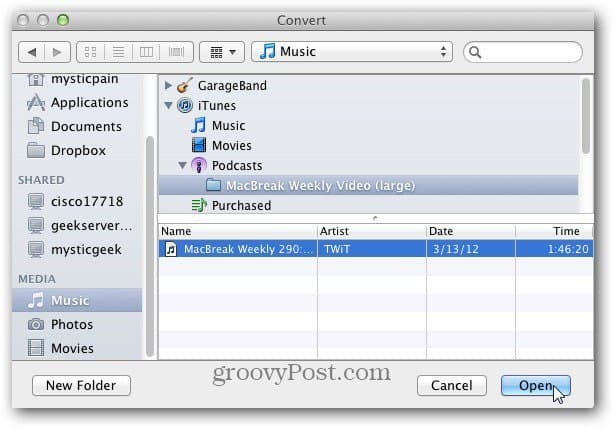Click the GarageBand guitar icon
614x428 pixels.
point(184,85)
